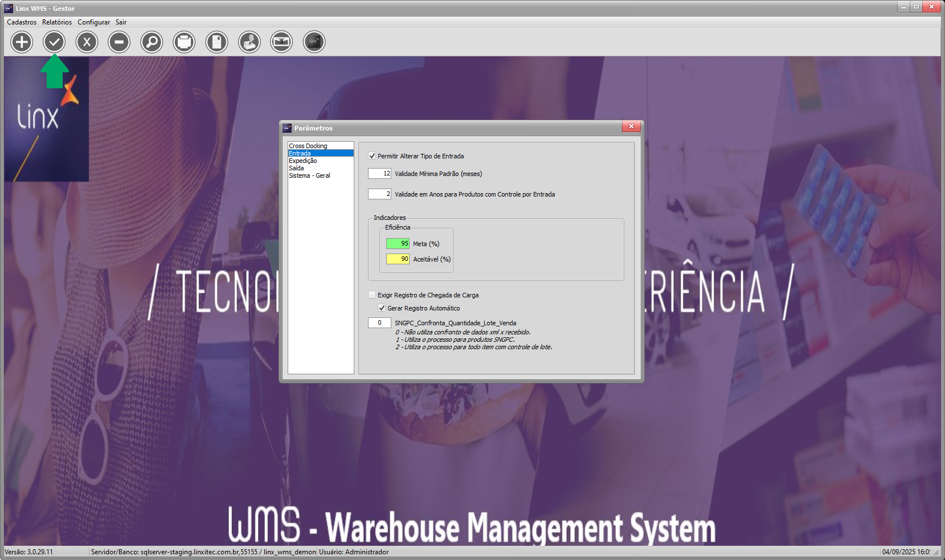Select Entrada in the parameters list
The width and height of the screenshot is (945, 560).
coord(321,153)
